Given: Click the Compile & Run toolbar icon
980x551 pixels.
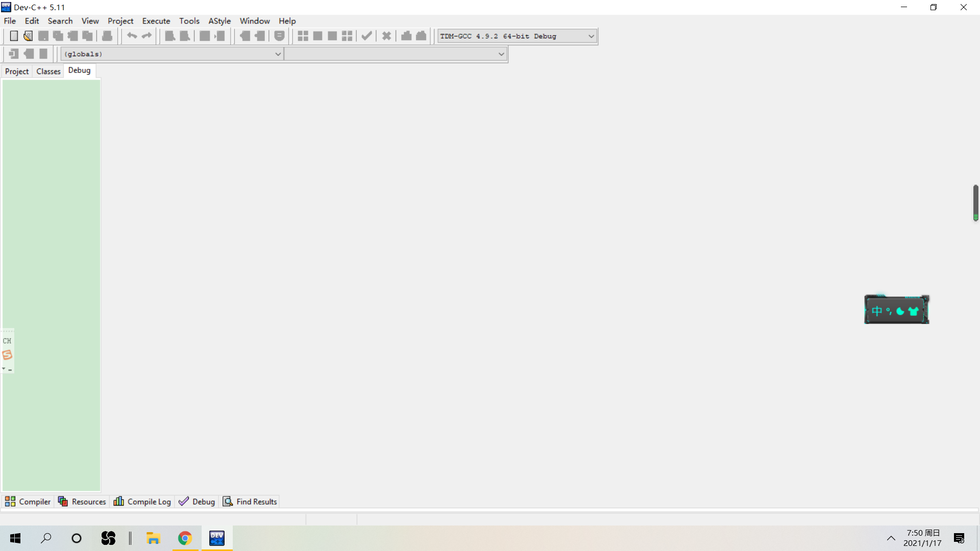Looking at the screenshot, I should click(x=332, y=36).
